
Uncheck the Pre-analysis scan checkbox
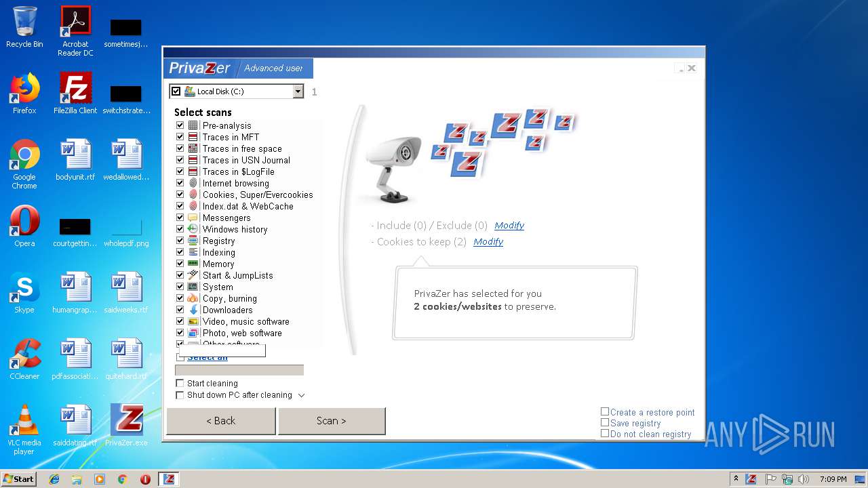[180, 125]
